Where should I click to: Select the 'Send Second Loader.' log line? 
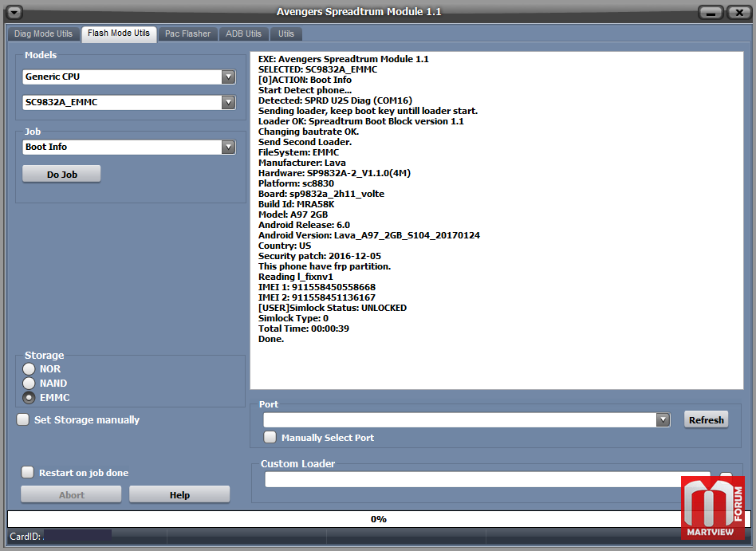tap(305, 142)
